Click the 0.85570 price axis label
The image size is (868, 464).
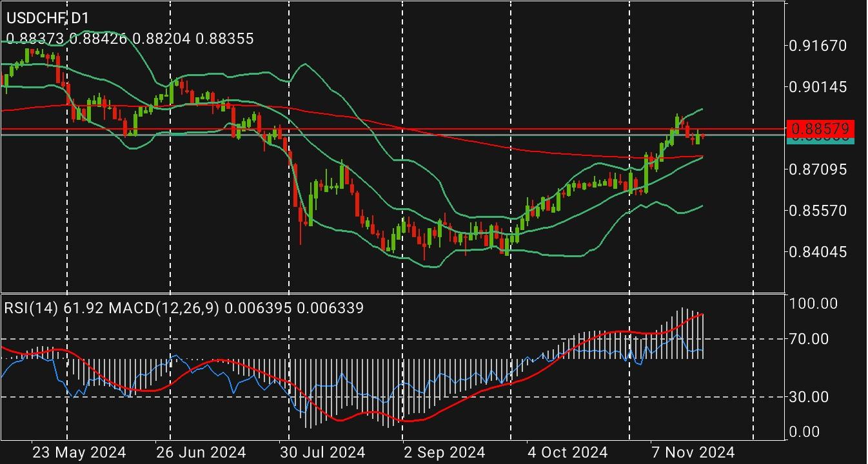pos(817,211)
